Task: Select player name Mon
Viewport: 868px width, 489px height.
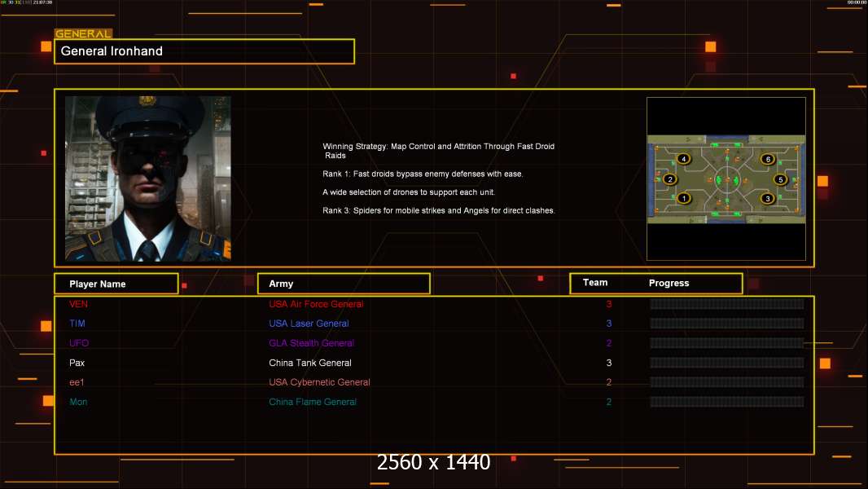Action: [x=78, y=402]
